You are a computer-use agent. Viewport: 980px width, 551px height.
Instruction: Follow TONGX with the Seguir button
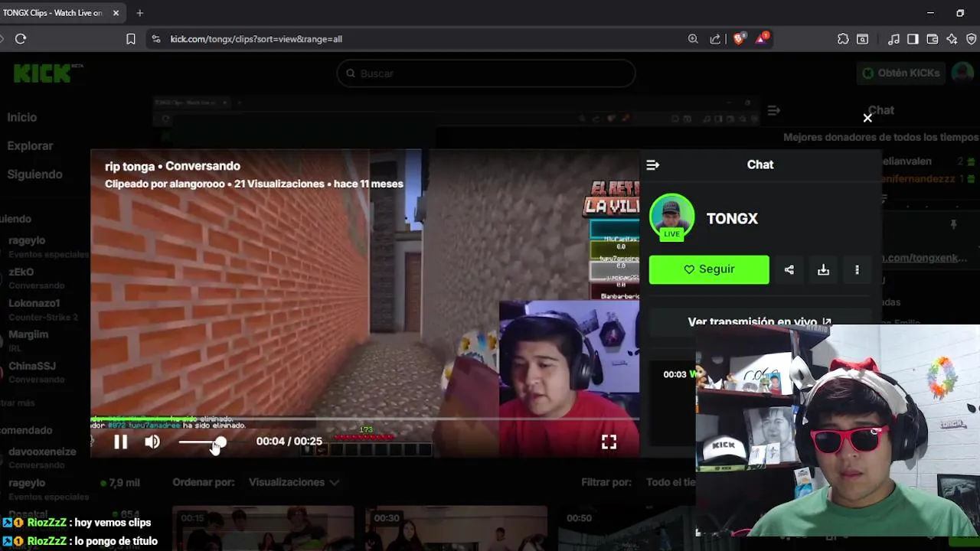(x=709, y=269)
